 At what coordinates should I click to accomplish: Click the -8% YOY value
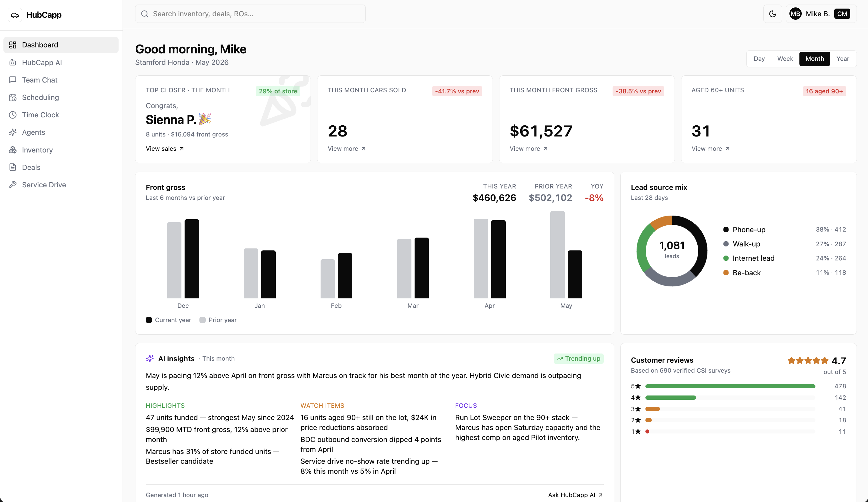point(594,198)
